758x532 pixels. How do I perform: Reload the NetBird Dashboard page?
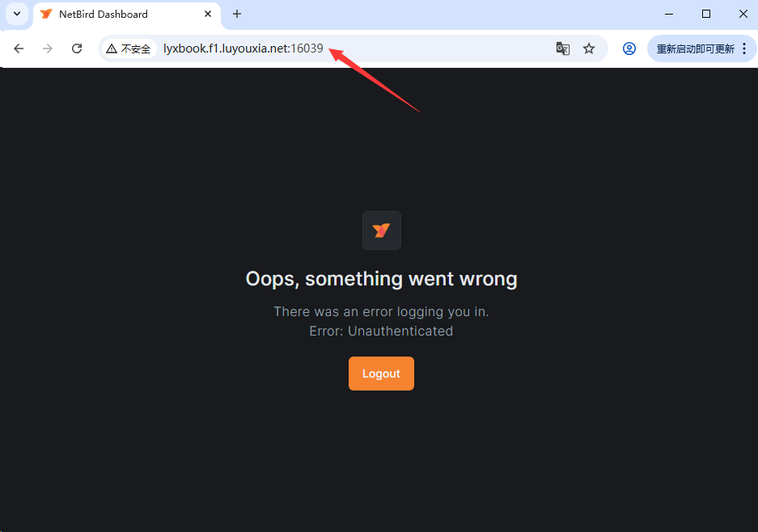[77, 49]
